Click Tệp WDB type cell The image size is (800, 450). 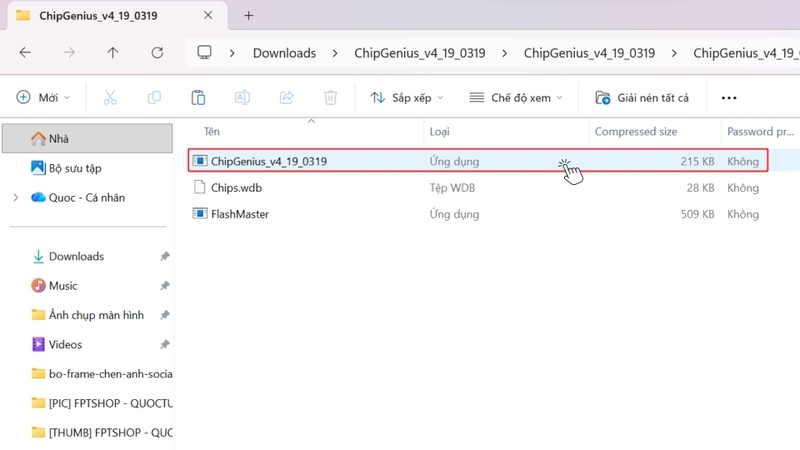tap(452, 188)
